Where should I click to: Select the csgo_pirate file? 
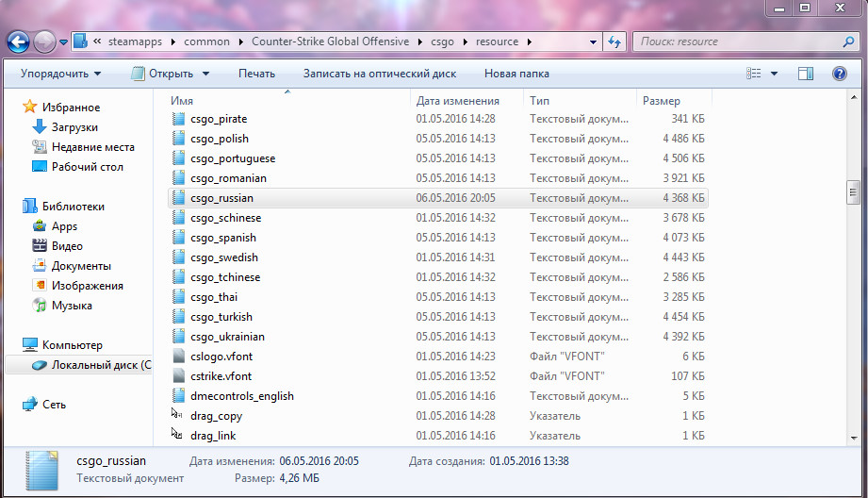tap(219, 119)
